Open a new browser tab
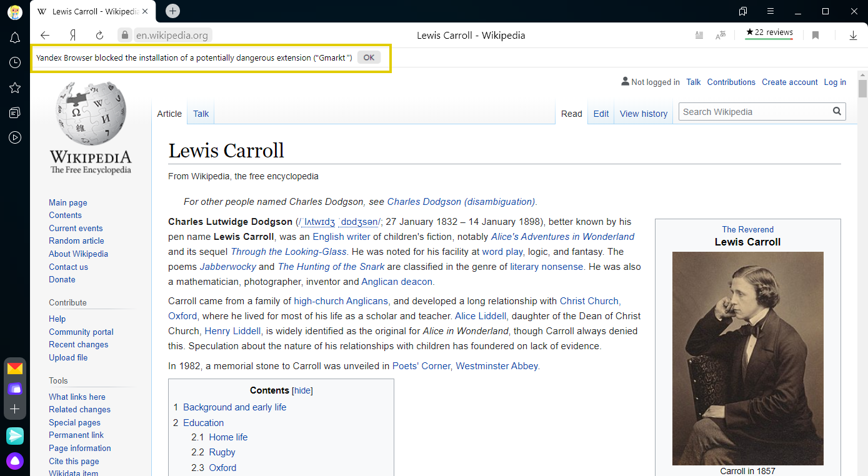This screenshot has height=476, width=868. [x=173, y=11]
